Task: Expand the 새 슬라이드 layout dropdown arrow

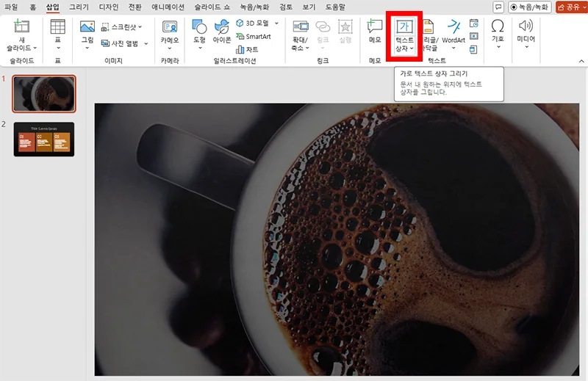Action: click(35, 48)
